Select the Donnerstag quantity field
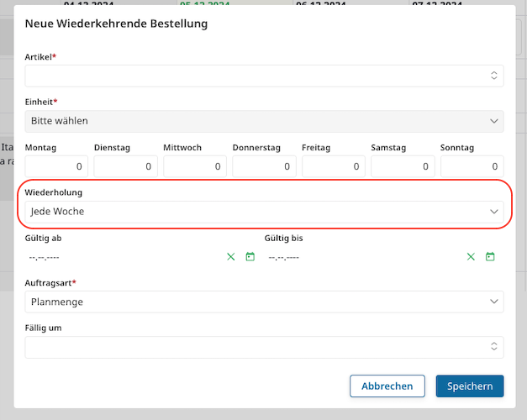 click(264, 167)
